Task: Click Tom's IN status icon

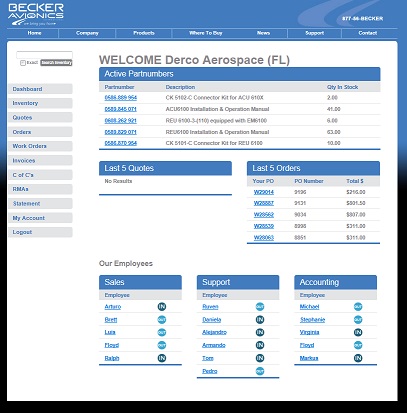Action: pyautogui.click(x=260, y=358)
